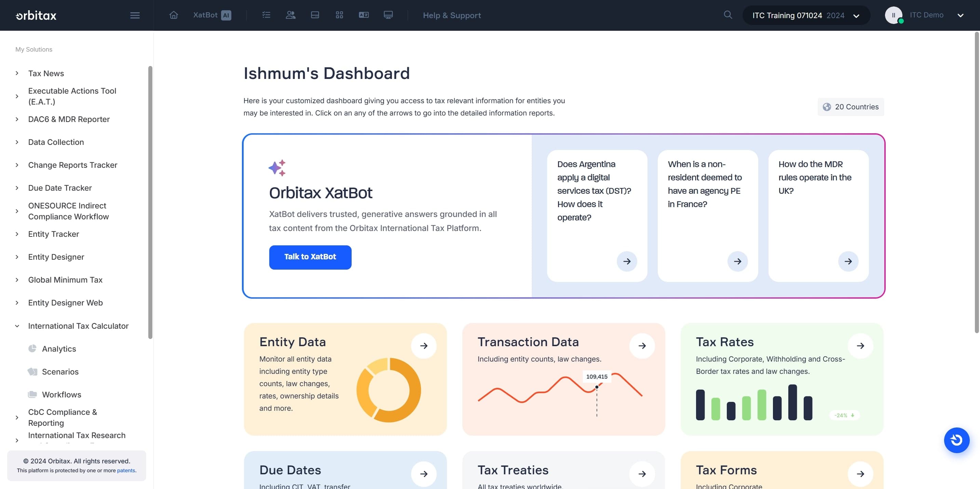This screenshot has width=980, height=489.
Task: Open Tax Forms report arrow
Action: click(x=860, y=474)
